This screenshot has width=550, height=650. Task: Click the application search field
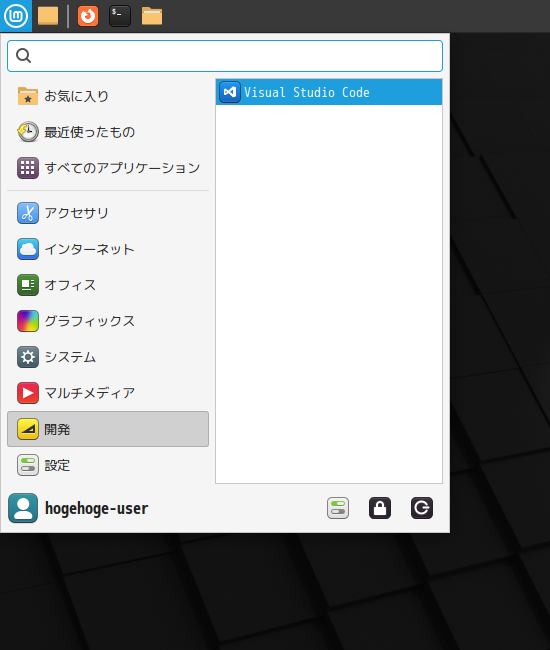click(x=225, y=56)
